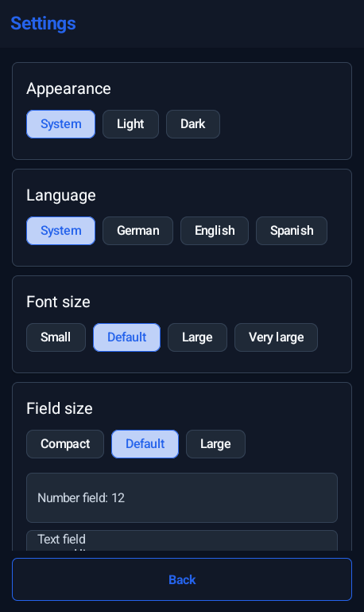This screenshot has height=612, width=364.
Task: Click the Number field preview
Action: click(182, 497)
